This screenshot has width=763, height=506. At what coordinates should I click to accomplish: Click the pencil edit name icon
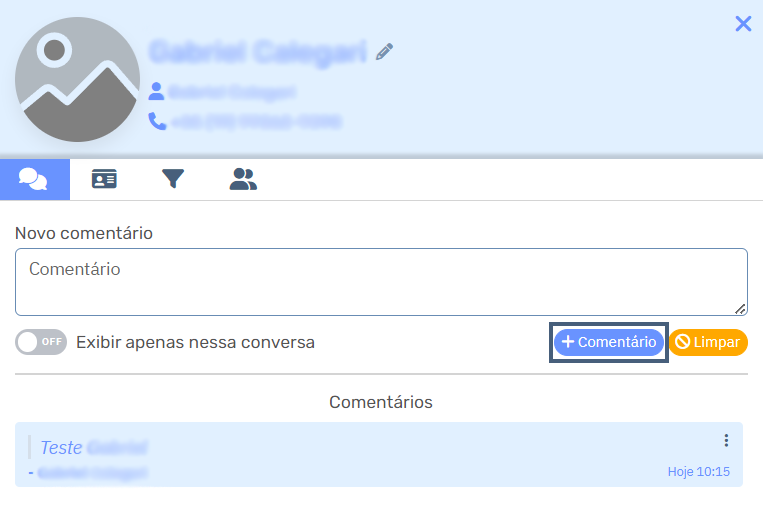click(384, 52)
